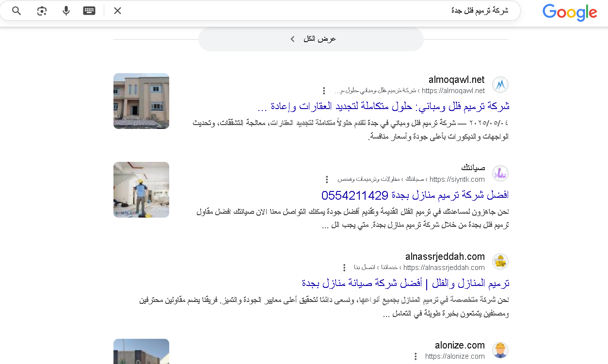Open more options for alnassrjeddah.com result
608x364 pixels.
click(x=344, y=268)
